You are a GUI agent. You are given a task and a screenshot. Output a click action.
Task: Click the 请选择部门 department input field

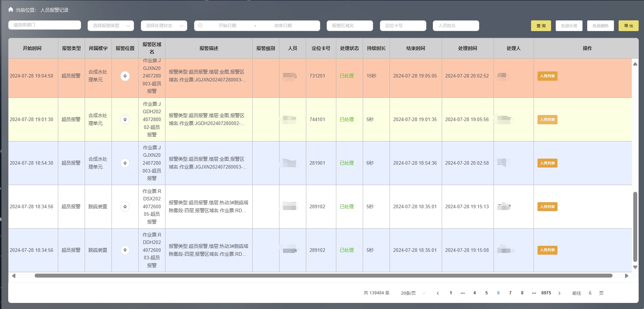coord(45,25)
